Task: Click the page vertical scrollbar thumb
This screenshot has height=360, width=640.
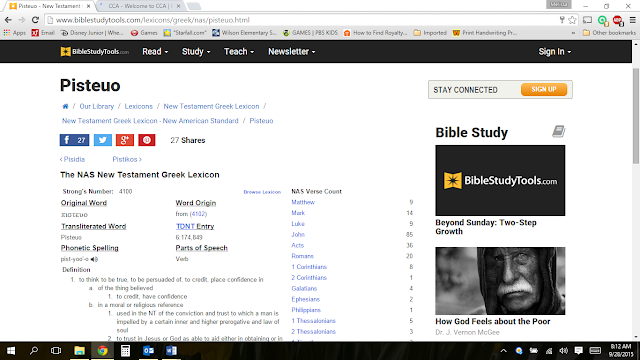Action: click(636, 116)
